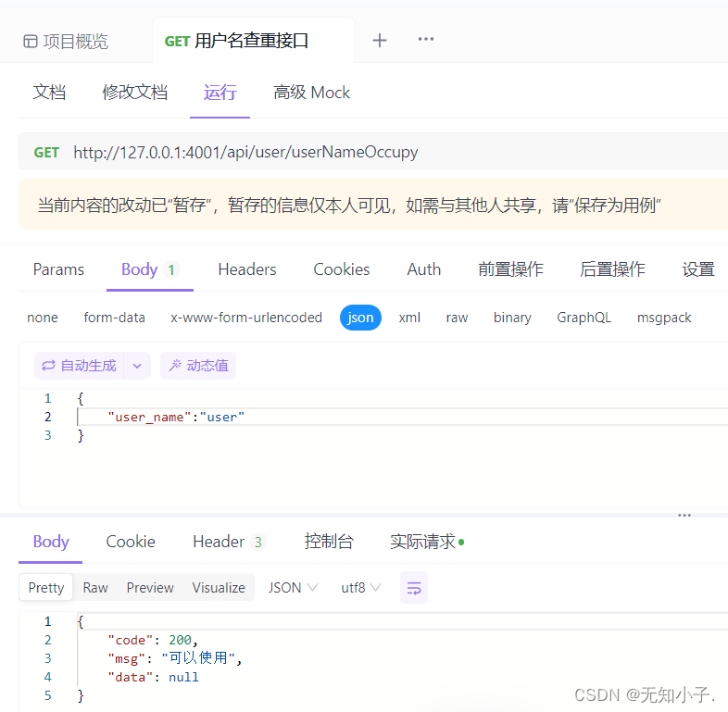This screenshot has height=712, width=728.
Task: Open the JSON format dropdown
Action: (293, 588)
